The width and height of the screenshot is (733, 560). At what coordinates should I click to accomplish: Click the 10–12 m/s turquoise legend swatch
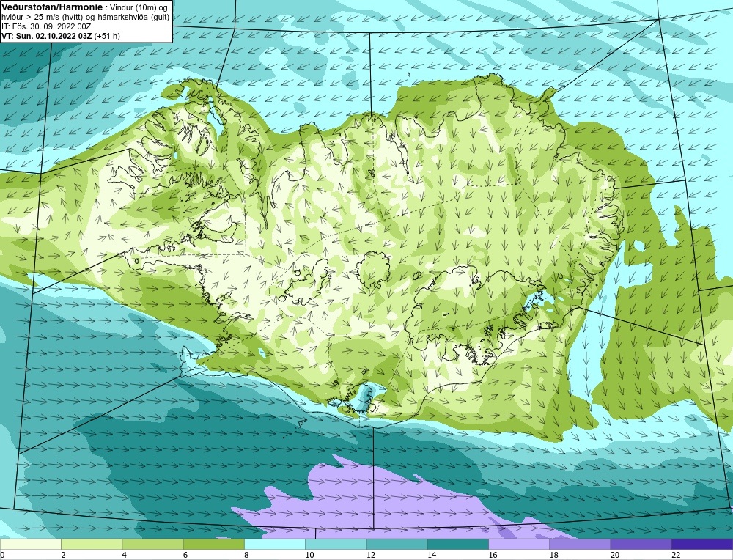click(336, 544)
